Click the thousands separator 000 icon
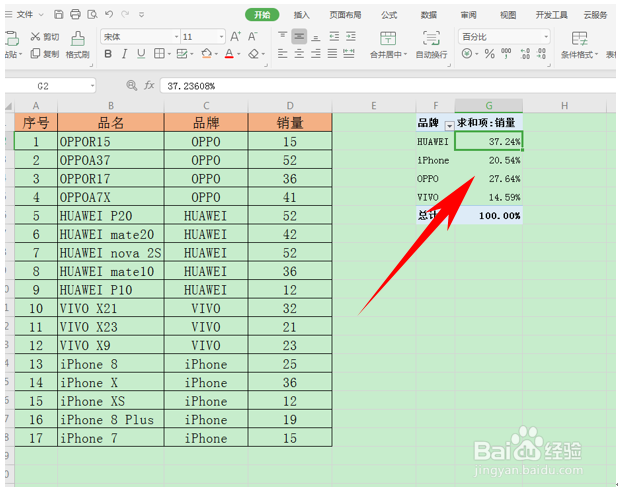The height and width of the screenshot is (492, 618). [506, 54]
